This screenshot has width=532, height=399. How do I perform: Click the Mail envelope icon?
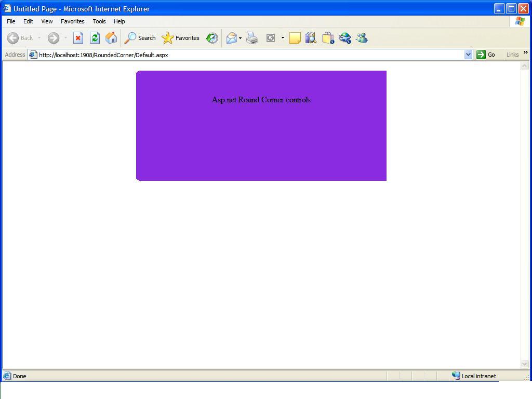pos(232,38)
